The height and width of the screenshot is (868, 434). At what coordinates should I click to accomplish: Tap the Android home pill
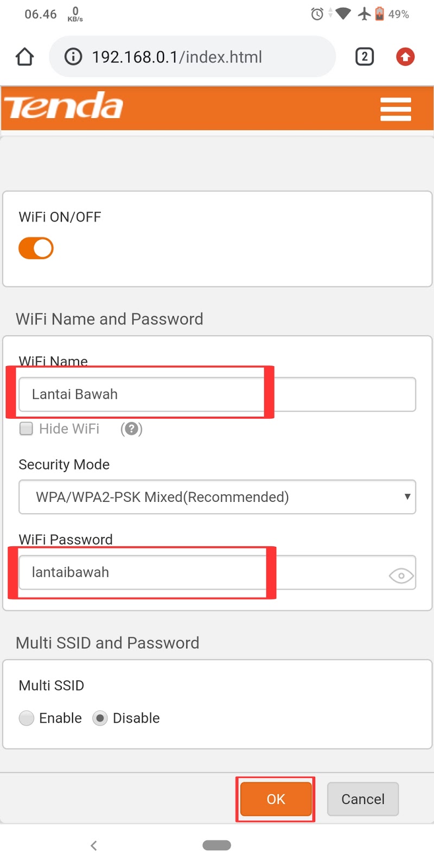[216, 845]
